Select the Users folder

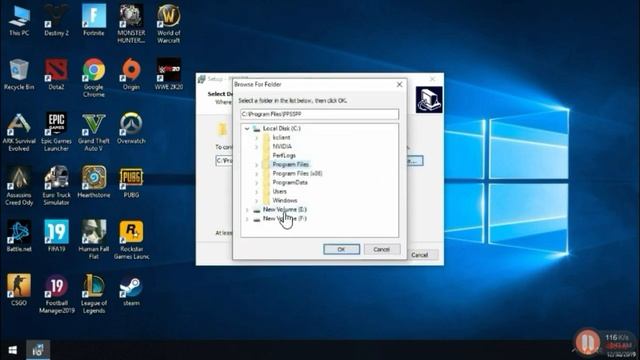click(280, 191)
